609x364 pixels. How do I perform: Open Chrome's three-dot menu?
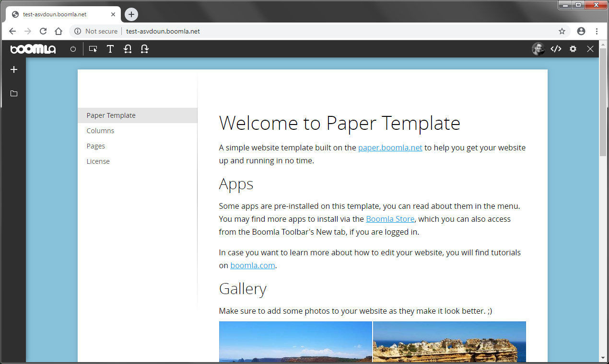[x=597, y=31]
